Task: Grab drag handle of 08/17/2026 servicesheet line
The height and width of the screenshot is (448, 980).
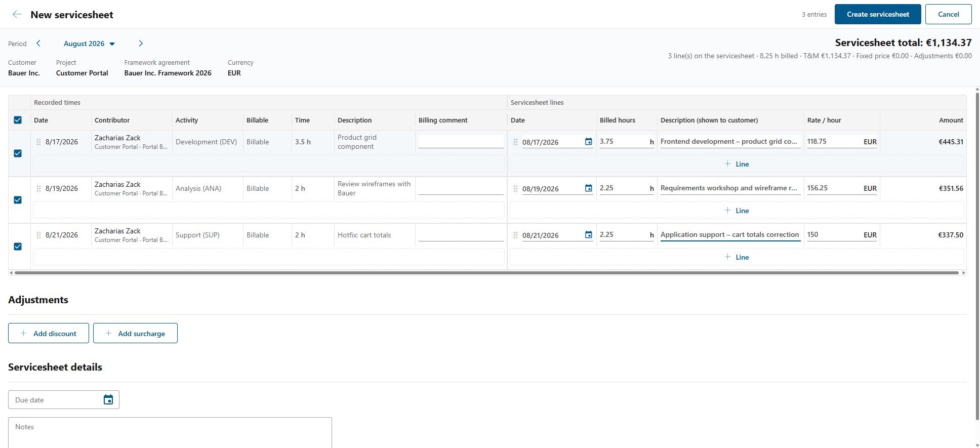Action: point(515,142)
